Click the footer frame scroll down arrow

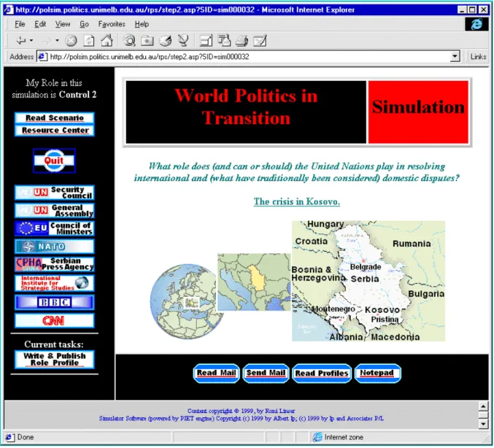483,424
